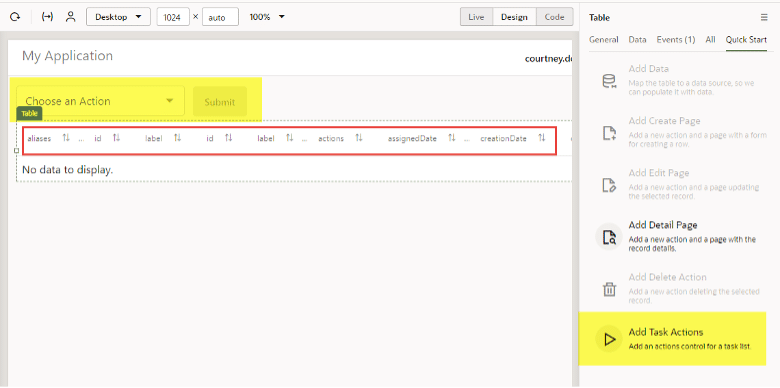Select the Quick Start tab
This screenshot has width=780, height=388.
tap(746, 40)
